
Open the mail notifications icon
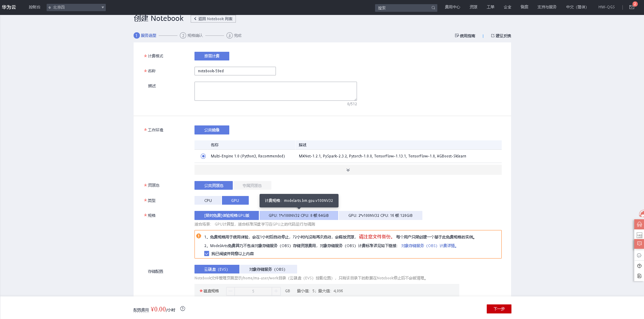click(x=632, y=7)
